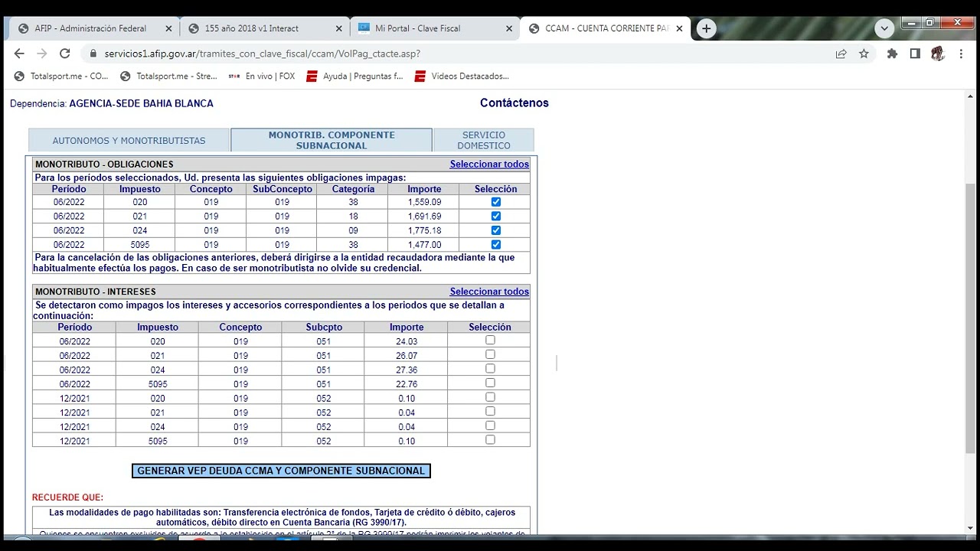This screenshot has height=551, width=980.
Task: Click the page vertical scrollbar thumb
Action: tap(971, 318)
